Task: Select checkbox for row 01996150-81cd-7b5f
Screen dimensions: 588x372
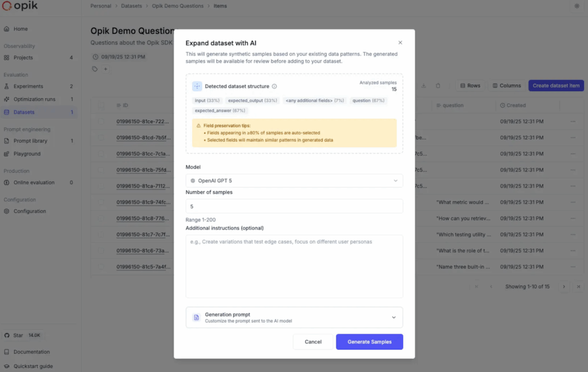Action: point(102,138)
